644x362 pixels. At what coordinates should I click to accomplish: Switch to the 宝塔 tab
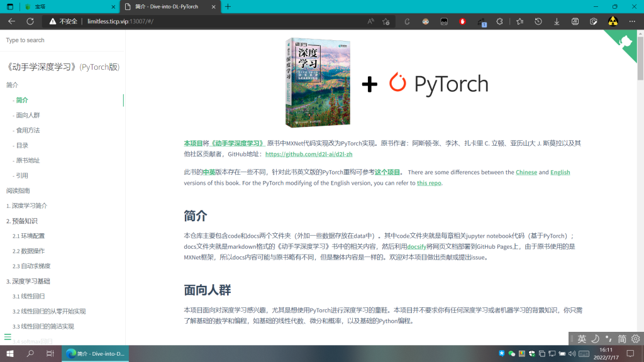(69, 6)
